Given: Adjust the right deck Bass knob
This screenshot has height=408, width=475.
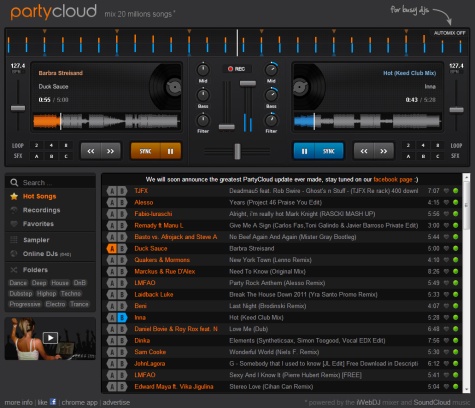Looking at the screenshot, I should pyautogui.click(x=271, y=95).
